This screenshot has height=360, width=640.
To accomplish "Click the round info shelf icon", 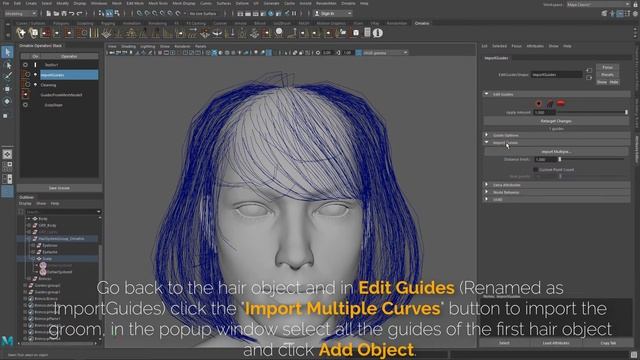I will click(378, 33).
